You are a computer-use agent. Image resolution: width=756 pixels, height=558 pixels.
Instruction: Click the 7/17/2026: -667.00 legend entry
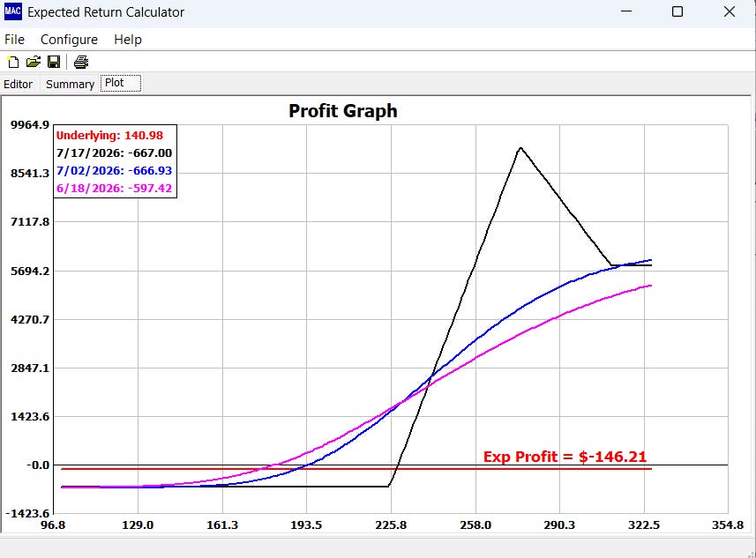[115, 153]
